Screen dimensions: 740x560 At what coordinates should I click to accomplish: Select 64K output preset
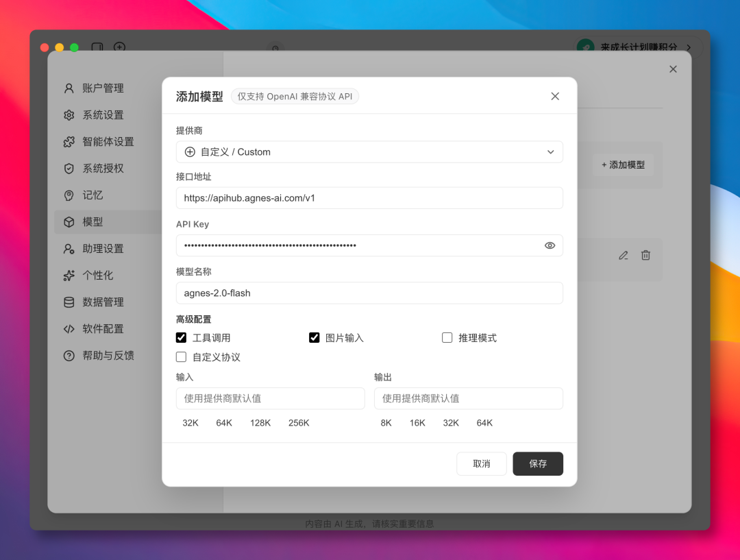(484, 423)
